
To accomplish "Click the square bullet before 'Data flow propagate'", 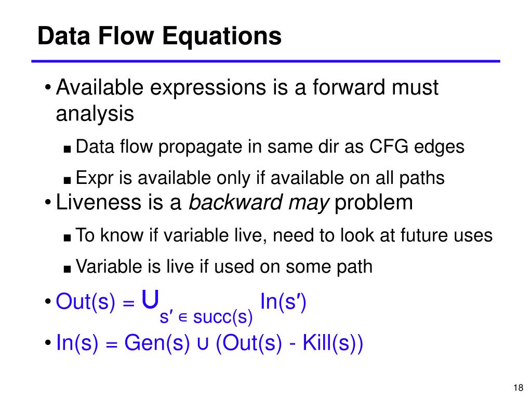I will [x=67, y=149].
